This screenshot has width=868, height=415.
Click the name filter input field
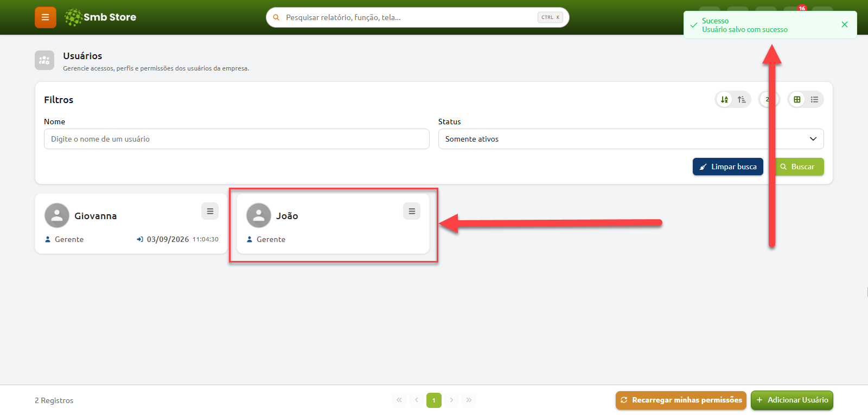(237, 139)
